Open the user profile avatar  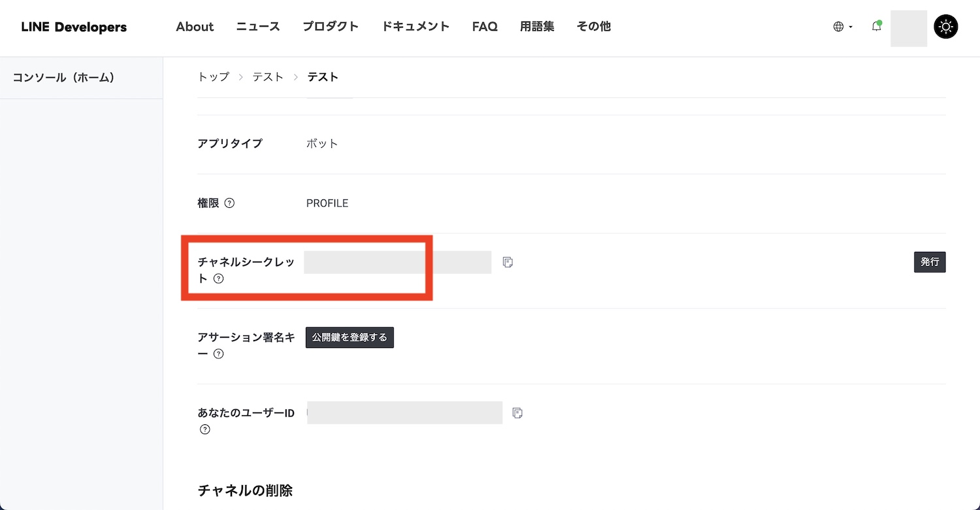coord(909,28)
